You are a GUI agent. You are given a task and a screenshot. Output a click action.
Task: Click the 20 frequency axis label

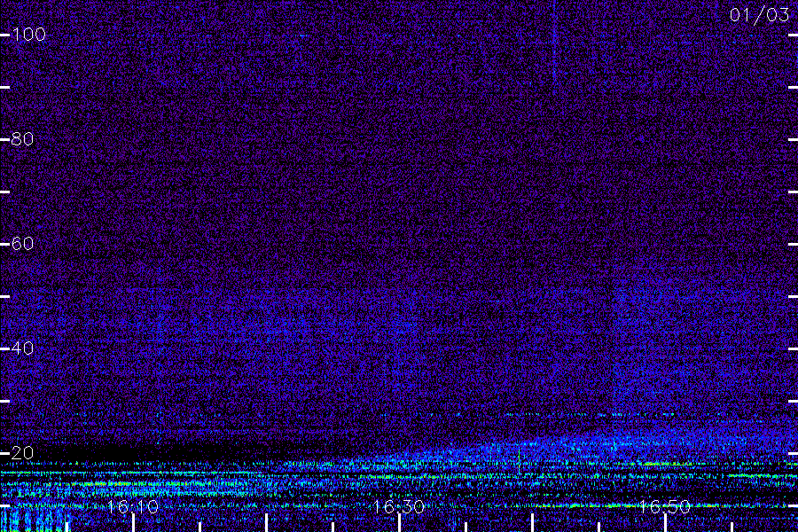[x=22, y=452]
